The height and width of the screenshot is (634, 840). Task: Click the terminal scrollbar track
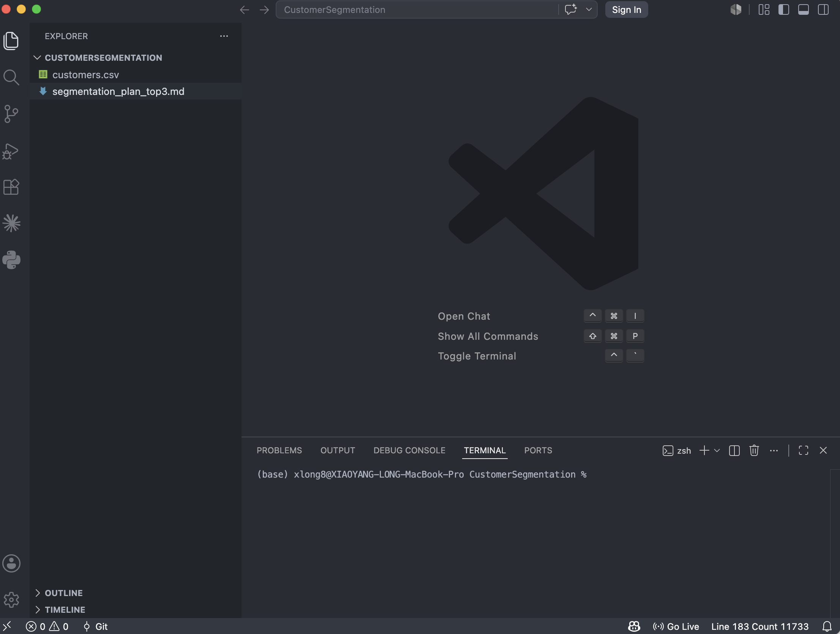click(835, 543)
